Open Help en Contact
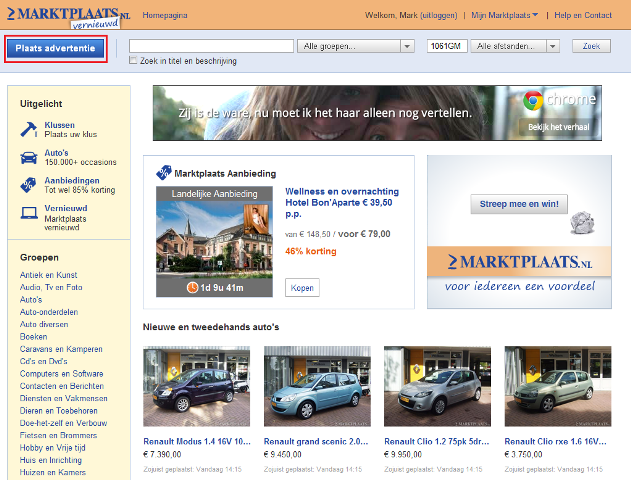The height and width of the screenshot is (480, 631). point(583,15)
